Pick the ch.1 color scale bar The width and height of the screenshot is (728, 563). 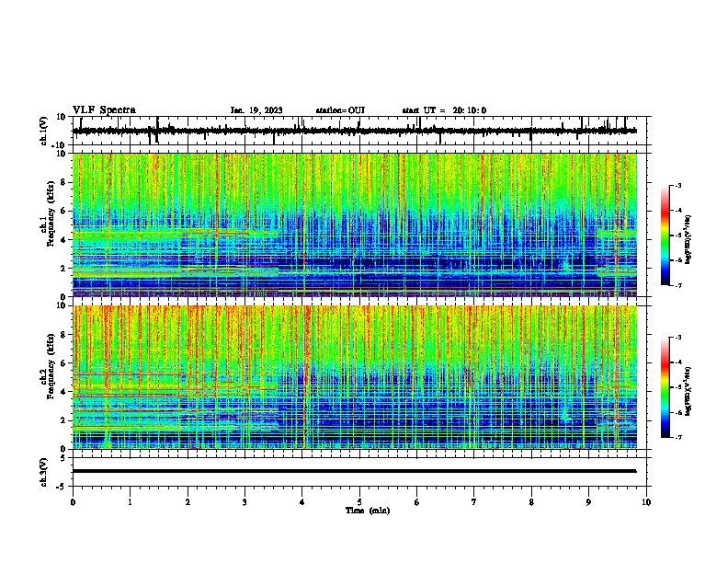(x=665, y=236)
